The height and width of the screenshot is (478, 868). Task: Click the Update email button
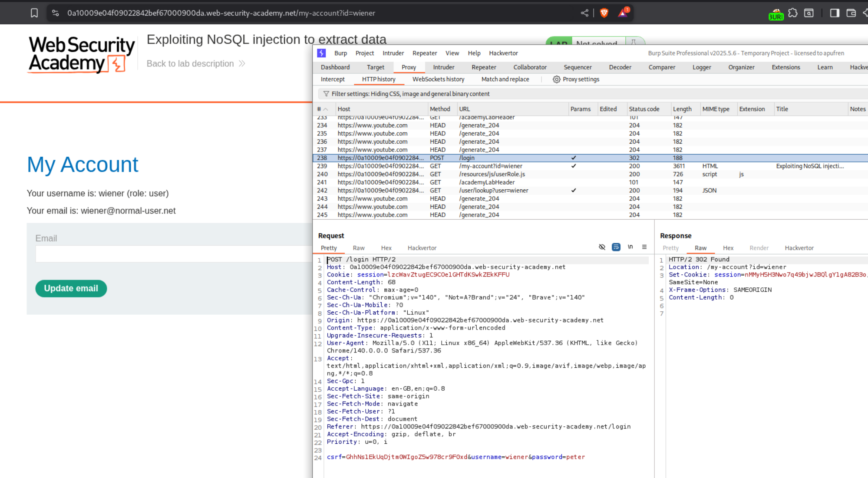pos(71,289)
